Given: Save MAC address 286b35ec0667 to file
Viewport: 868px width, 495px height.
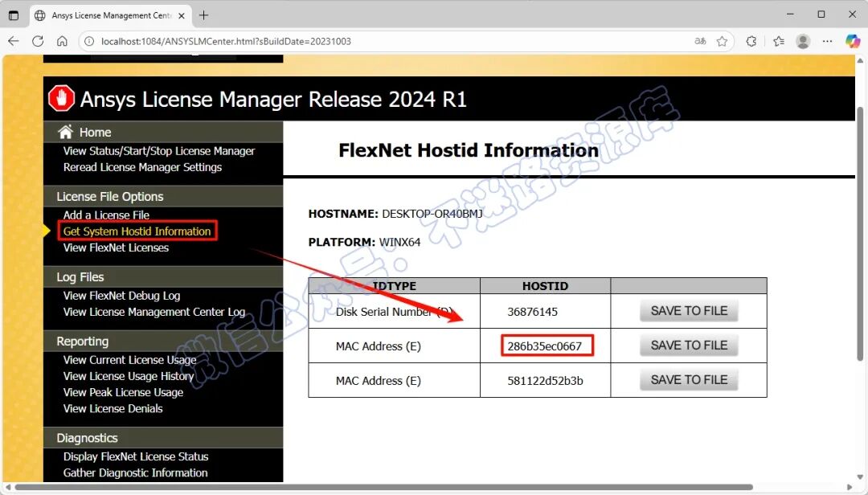Looking at the screenshot, I should point(689,346).
